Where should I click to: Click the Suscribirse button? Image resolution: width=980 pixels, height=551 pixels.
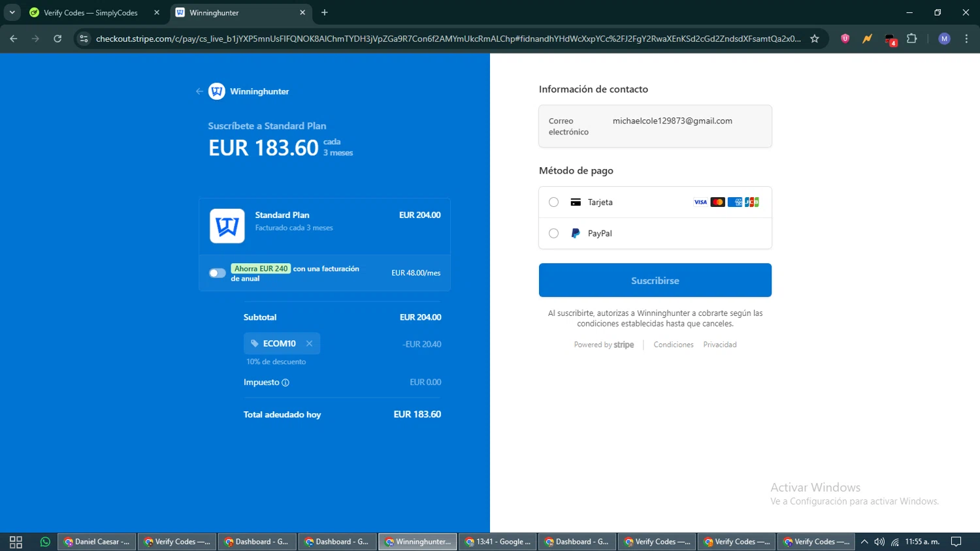pos(655,280)
